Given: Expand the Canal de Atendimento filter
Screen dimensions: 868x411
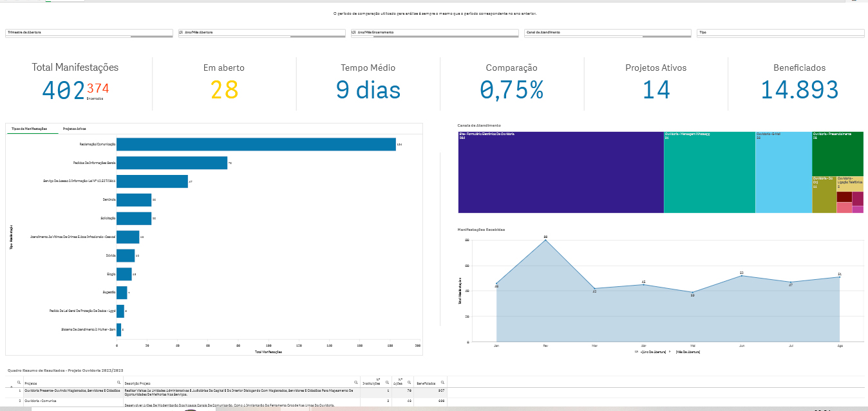Looking at the screenshot, I should (x=607, y=32).
